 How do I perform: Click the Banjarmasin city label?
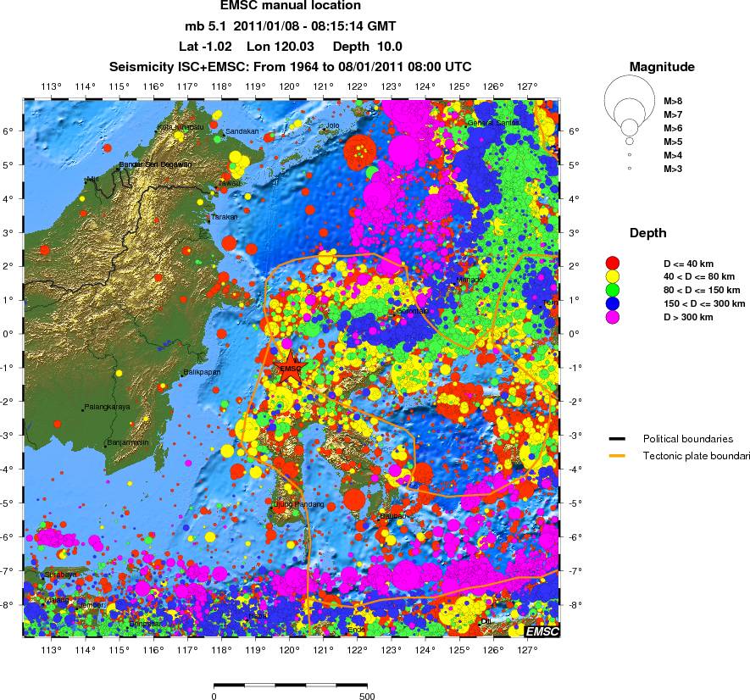tap(127, 442)
